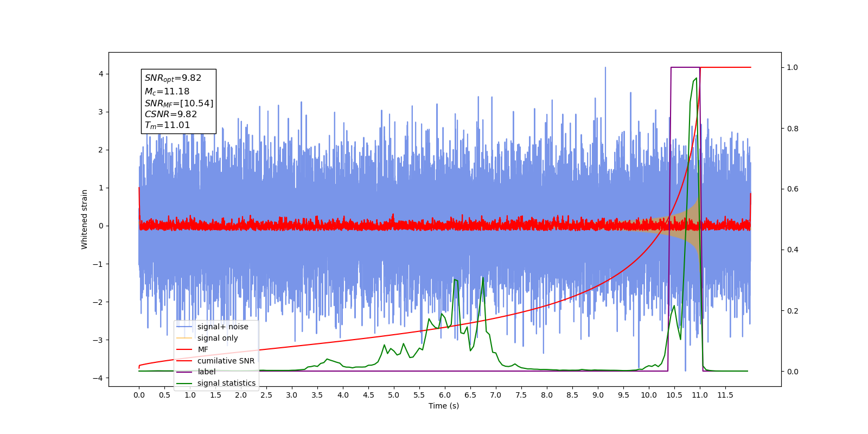The image size is (868, 434).
Task: Click the 2.0 time tick label
Action: 241,395
